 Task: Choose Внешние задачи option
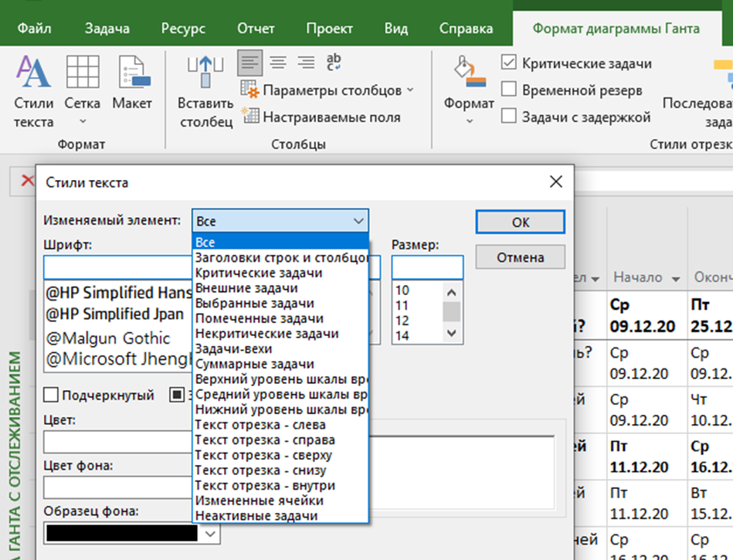280,288
